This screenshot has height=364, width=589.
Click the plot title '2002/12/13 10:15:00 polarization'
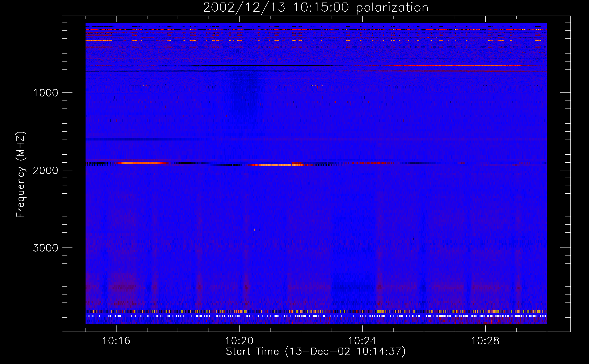click(x=316, y=8)
